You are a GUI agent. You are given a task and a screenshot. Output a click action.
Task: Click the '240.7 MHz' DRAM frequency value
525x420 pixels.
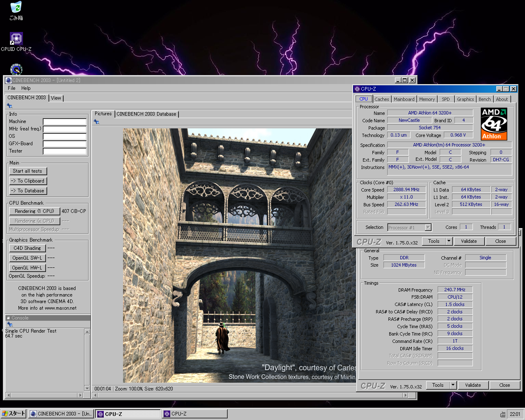[x=455, y=290]
